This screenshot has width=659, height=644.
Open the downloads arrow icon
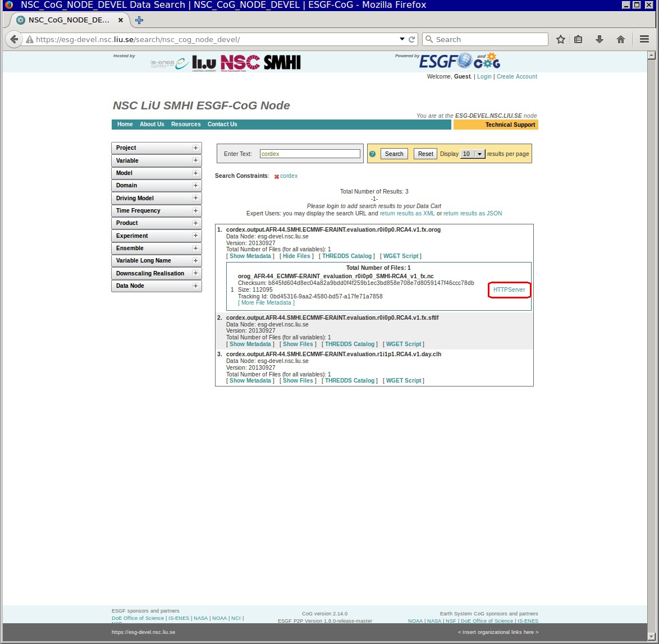(599, 39)
